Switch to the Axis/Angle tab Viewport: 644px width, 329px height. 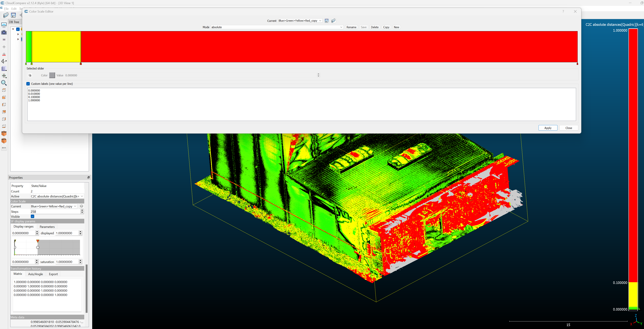[x=35, y=274]
